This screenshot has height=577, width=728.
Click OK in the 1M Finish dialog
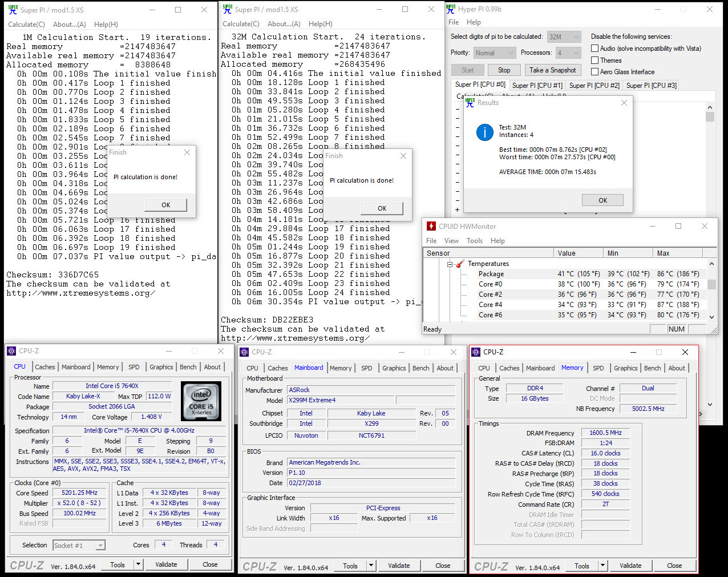166,205
